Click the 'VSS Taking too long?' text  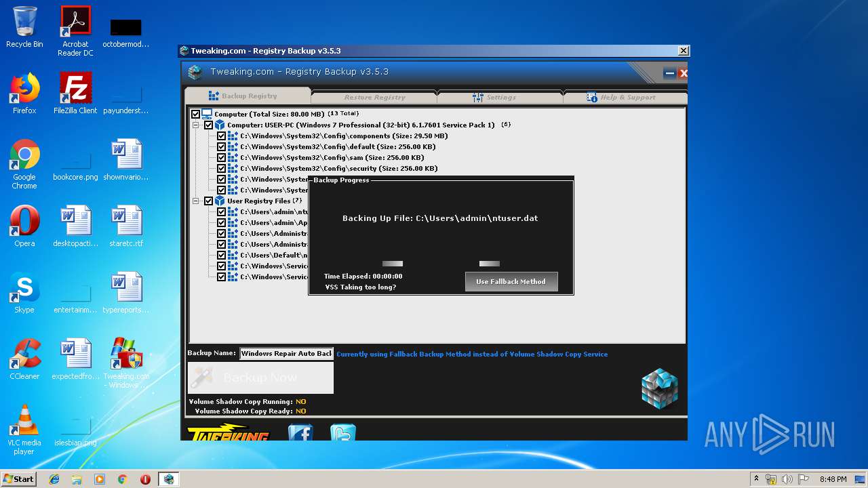click(x=361, y=287)
